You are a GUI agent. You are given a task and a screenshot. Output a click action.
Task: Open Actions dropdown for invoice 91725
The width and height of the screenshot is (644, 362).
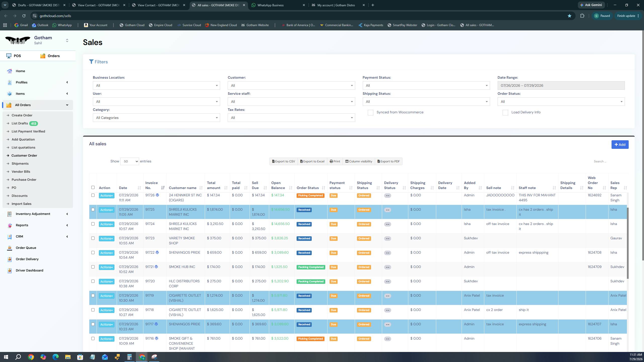(106, 210)
